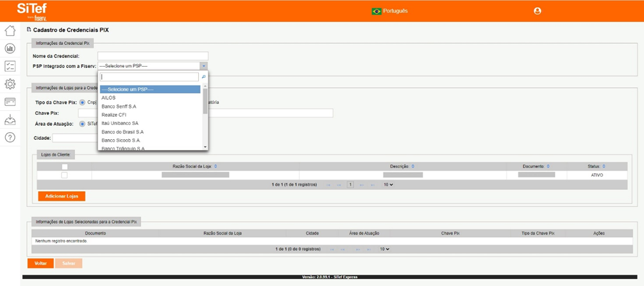Tick the checkbox in first store row
644x286 pixels.
click(x=64, y=175)
